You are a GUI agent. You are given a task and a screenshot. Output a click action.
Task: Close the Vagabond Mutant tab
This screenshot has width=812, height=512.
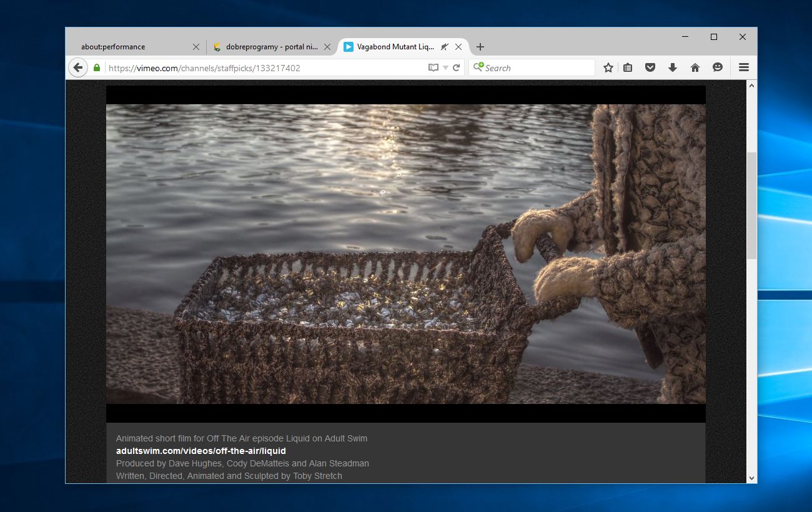click(458, 47)
